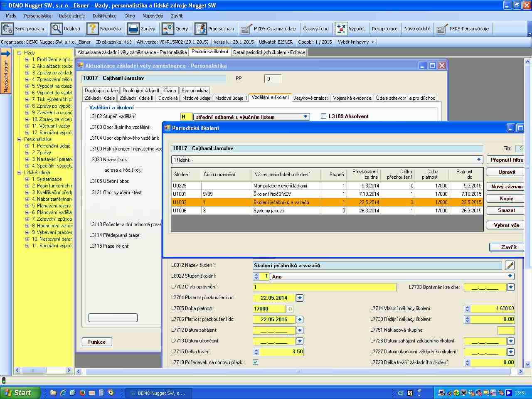Open calendar picker for Datum ukončení

pyautogui.click(x=300, y=341)
